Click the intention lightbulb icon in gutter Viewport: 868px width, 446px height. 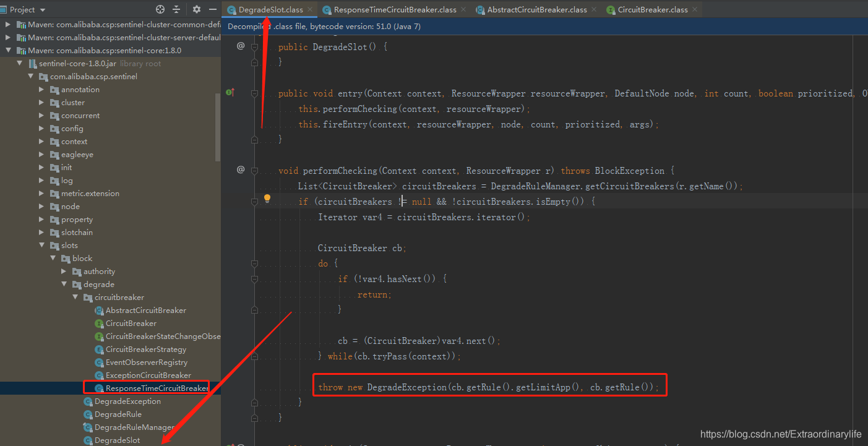tap(267, 199)
